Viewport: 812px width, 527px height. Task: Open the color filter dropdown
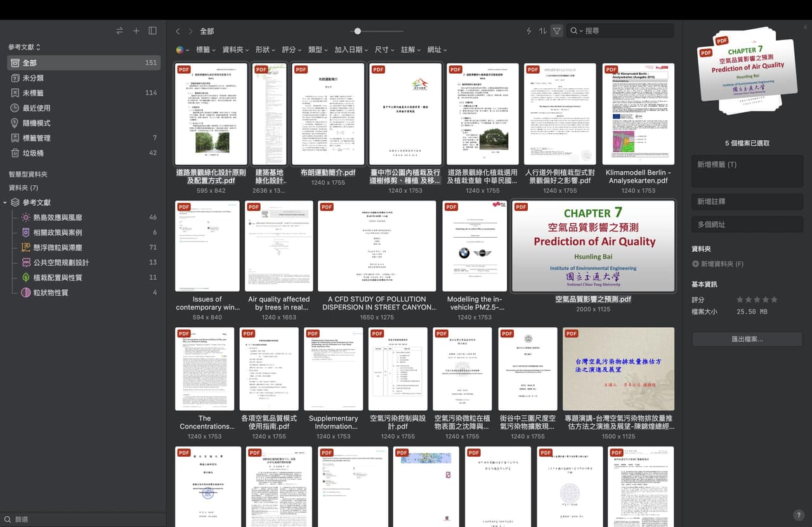click(183, 49)
